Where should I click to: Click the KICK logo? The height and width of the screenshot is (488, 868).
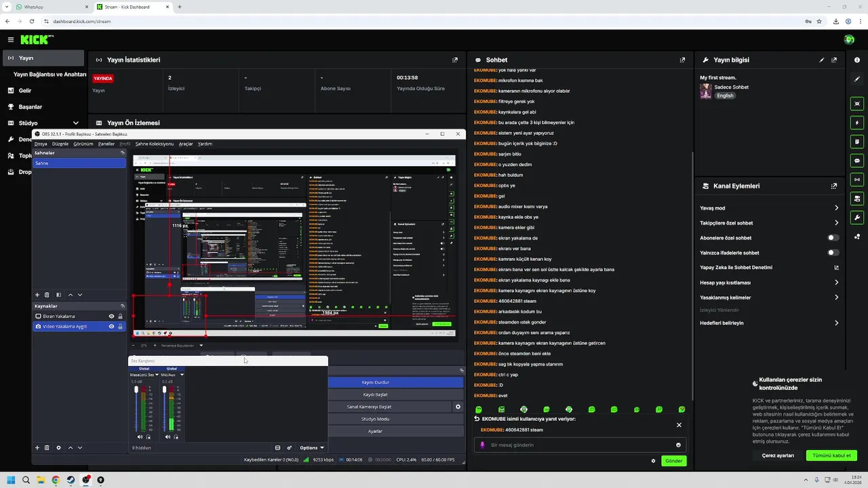[35, 40]
